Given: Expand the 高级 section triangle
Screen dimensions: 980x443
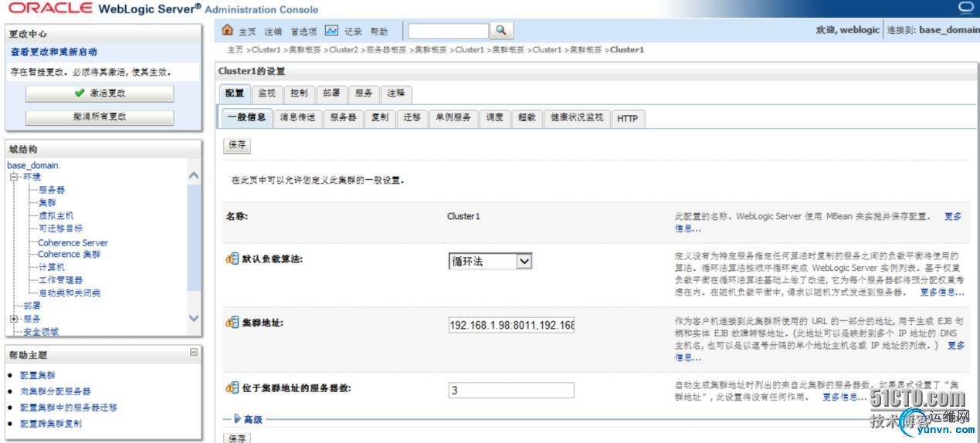Looking at the screenshot, I should (x=237, y=419).
